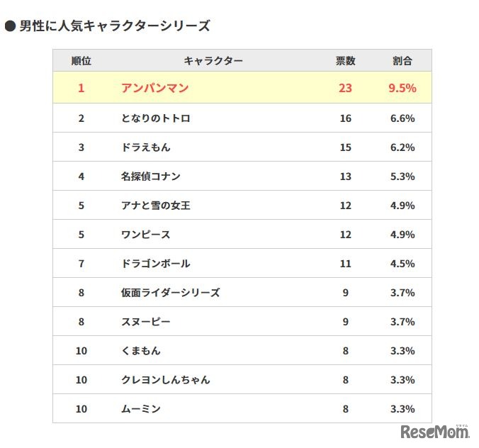Viewport: 479px width, 448px height.
Task: Click the 9.5% value for アンパンマン
Action: click(402, 89)
